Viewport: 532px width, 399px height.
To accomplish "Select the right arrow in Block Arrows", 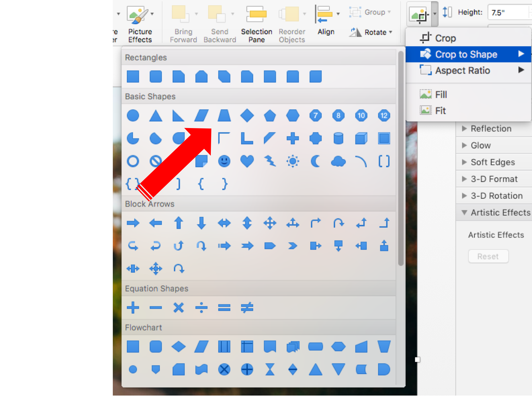I will point(133,223).
